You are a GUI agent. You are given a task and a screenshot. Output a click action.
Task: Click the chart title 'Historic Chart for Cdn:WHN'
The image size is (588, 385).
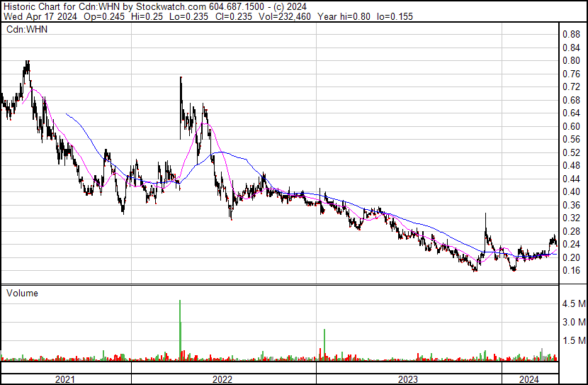[62, 7]
